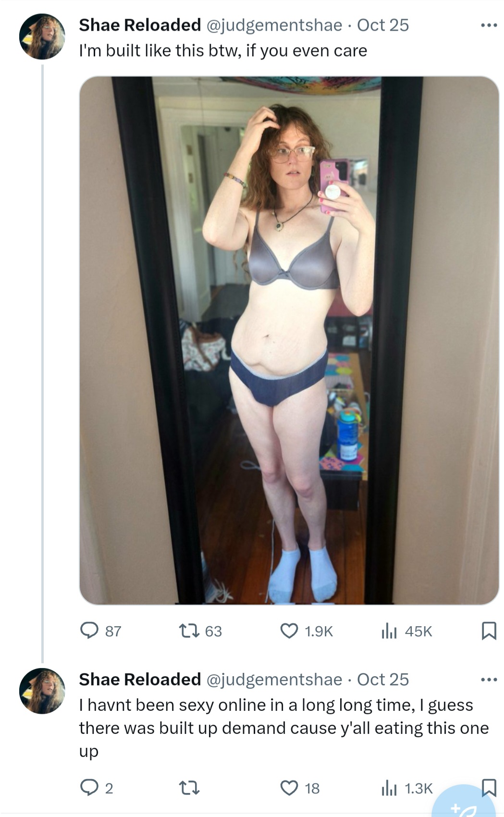The image size is (504, 817).
Task: Bookmark the first tweet
Action: click(489, 631)
